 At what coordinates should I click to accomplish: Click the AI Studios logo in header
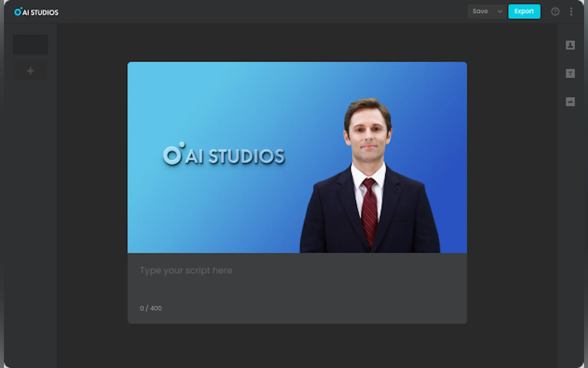[36, 12]
